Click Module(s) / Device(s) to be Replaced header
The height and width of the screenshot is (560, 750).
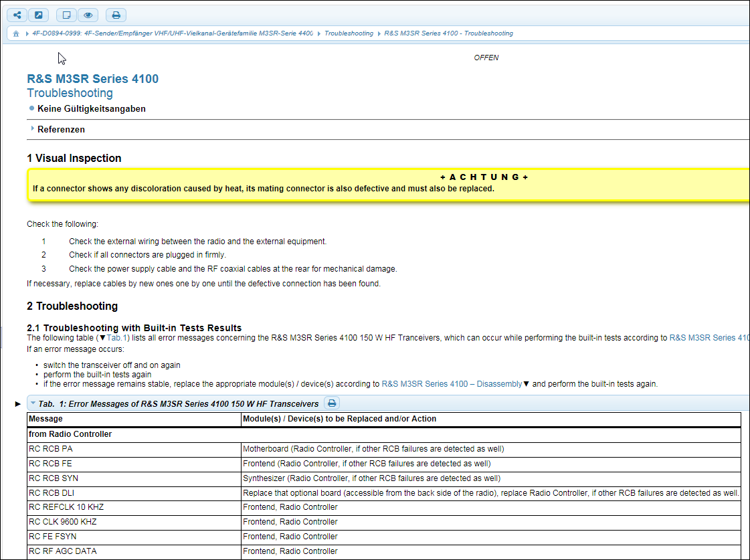[491, 419]
